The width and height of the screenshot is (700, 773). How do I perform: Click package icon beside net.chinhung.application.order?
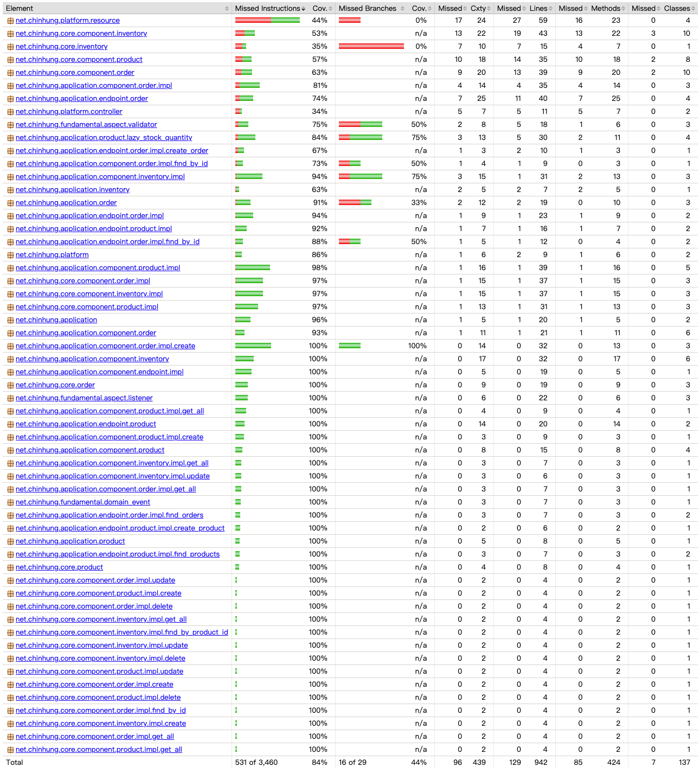(10, 203)
